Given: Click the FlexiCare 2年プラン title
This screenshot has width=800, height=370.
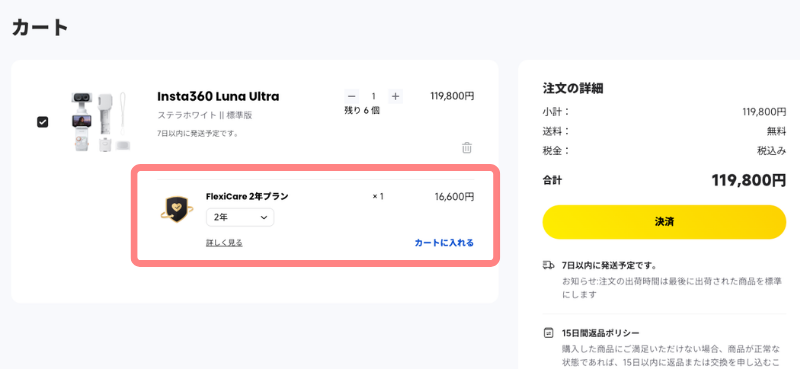Looking at the screenshot, I should tap(247, 196).
